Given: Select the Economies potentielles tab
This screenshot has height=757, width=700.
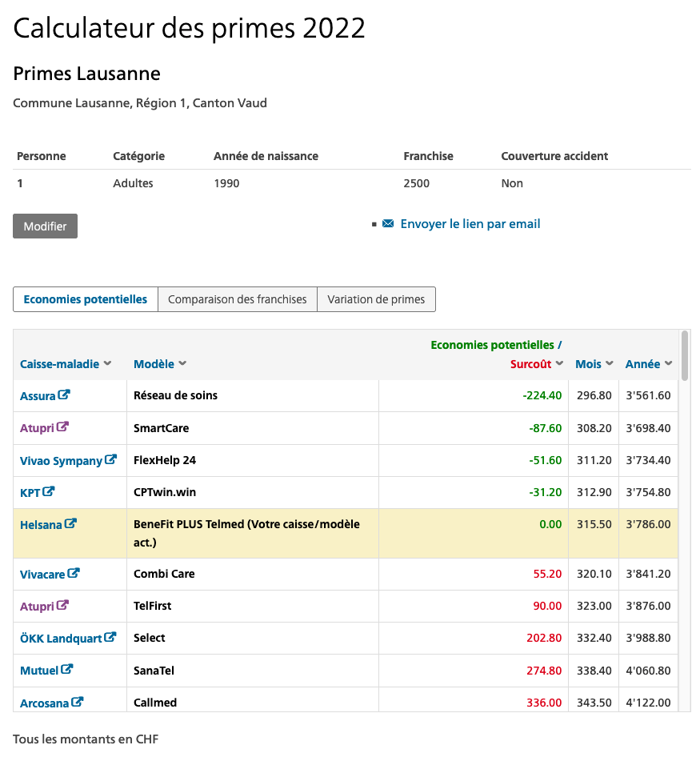Looking at the screenshot, I should coord(86,299).
